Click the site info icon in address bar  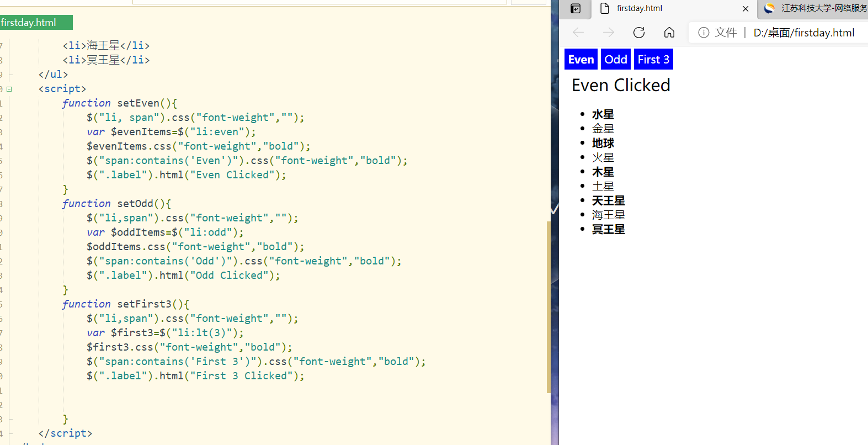click(704, 33)
